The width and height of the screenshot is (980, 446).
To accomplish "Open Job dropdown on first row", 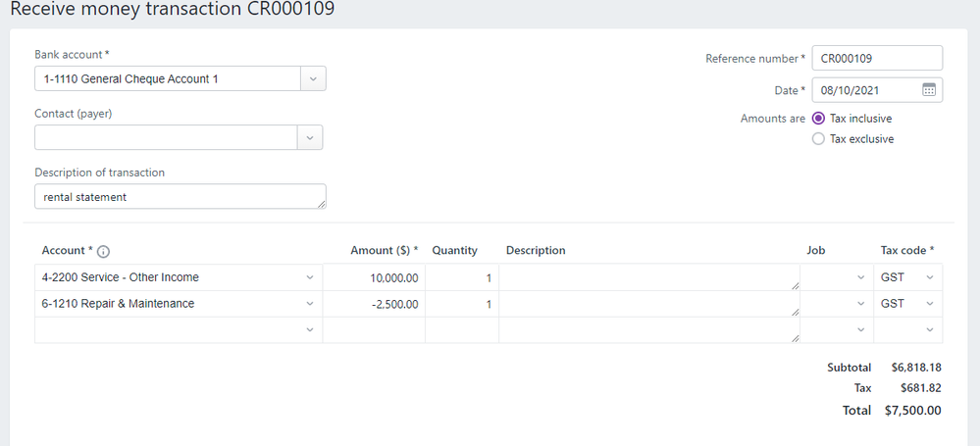I will 860,277.
